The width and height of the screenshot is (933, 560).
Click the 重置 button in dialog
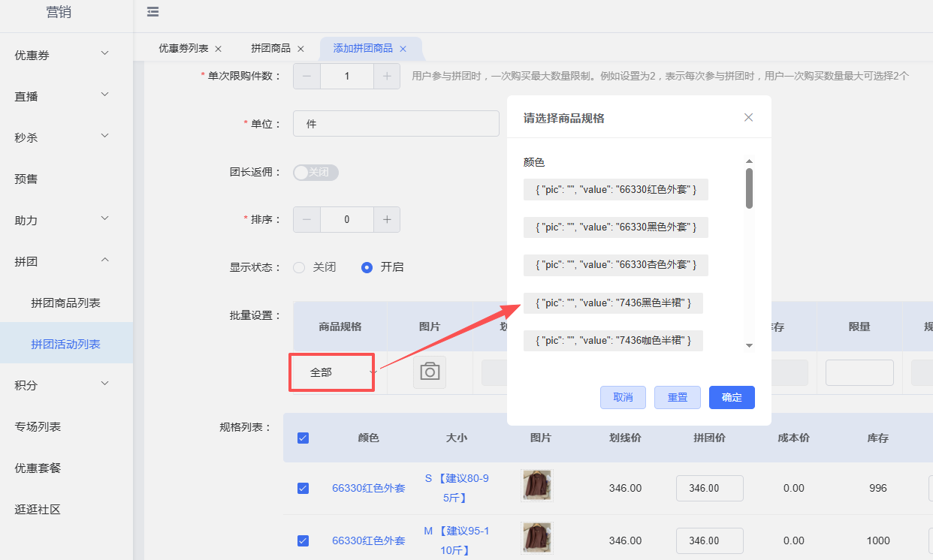677,398
